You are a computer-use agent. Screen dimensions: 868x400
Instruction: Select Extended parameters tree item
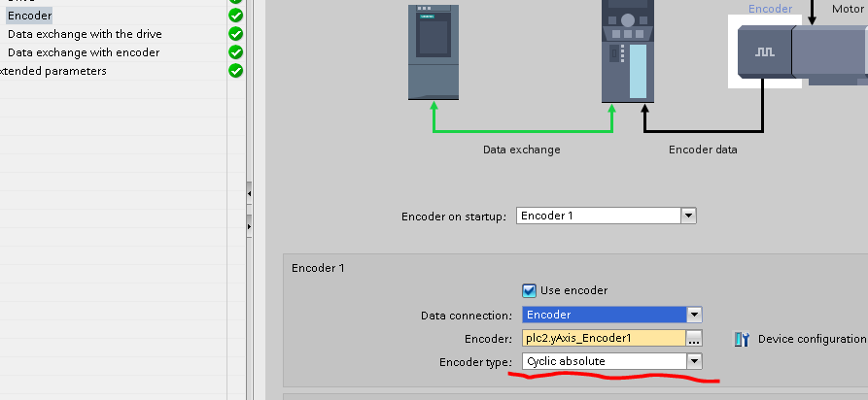tap(53, 71)
